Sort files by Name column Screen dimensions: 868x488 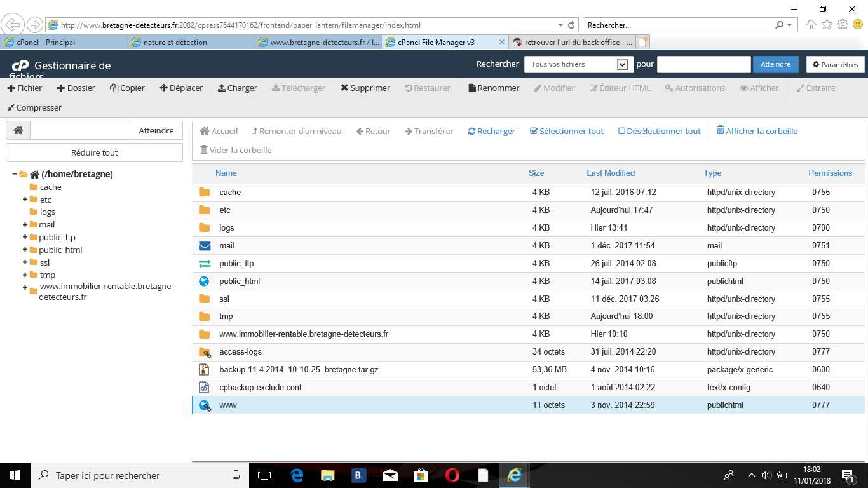[226, 173]
